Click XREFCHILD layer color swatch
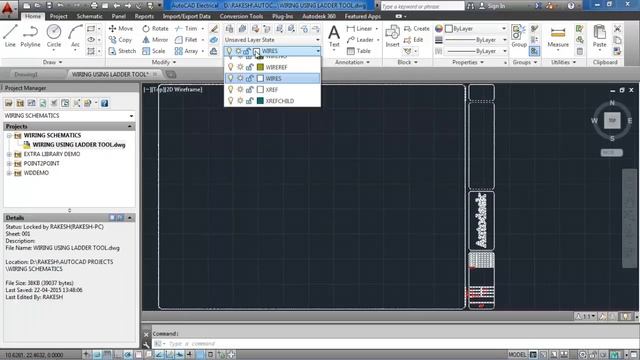The height and width of the screenshot is (360, 640). click(x=260, y=100)
